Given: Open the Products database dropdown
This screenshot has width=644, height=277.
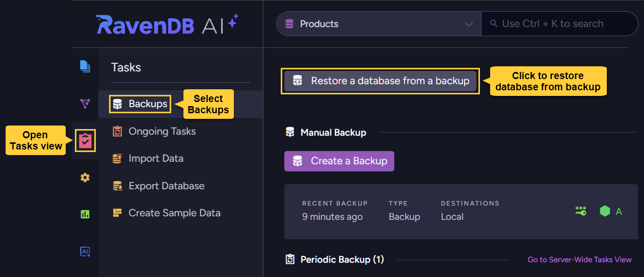Looking at the screenshot, I should pos(379,24).
